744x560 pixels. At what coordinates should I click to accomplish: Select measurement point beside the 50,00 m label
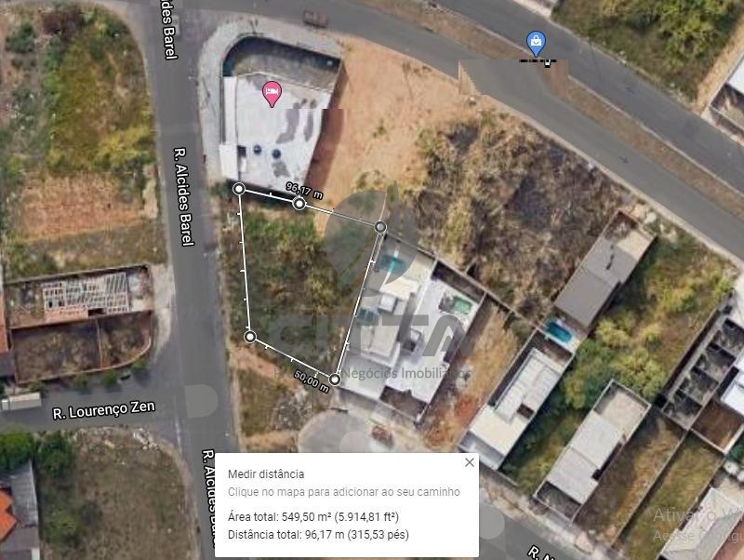(x=335, y=380)
